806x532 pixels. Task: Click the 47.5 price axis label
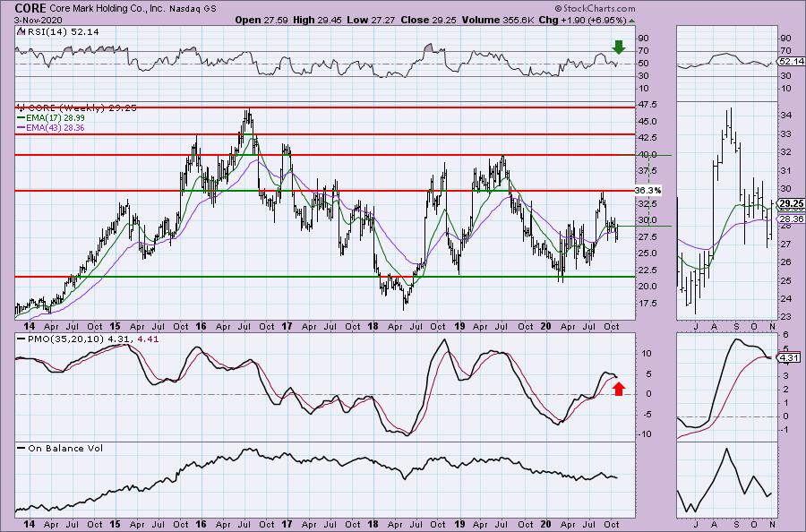click(x=646, y=105)
